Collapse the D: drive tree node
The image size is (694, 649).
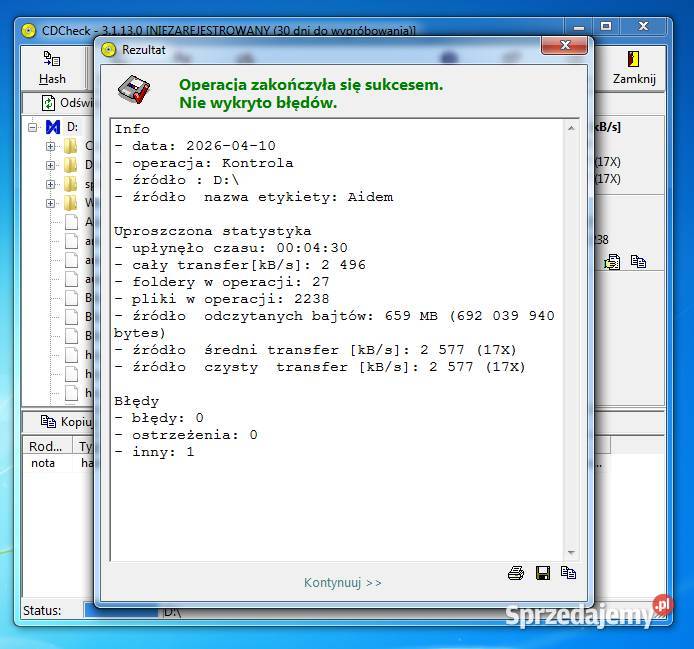[x=32, y=127]
